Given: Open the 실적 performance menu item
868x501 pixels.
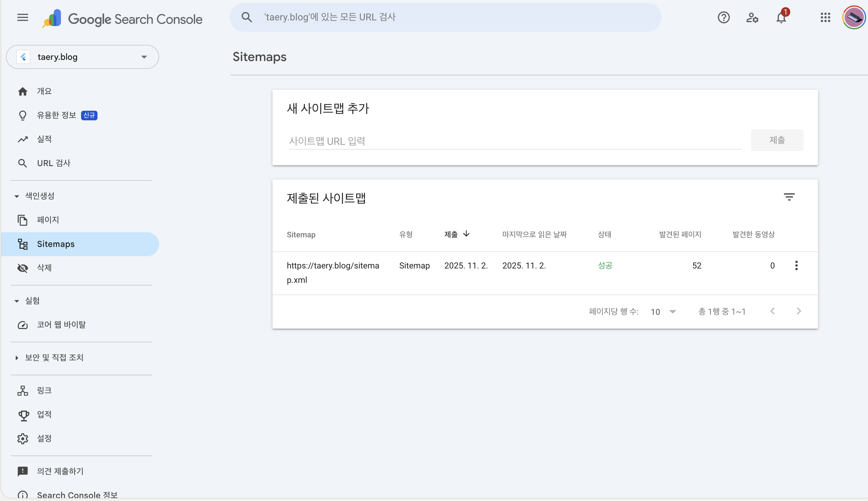Looking at the screenshot, I should pyautogui.click(x=44, y=139).
